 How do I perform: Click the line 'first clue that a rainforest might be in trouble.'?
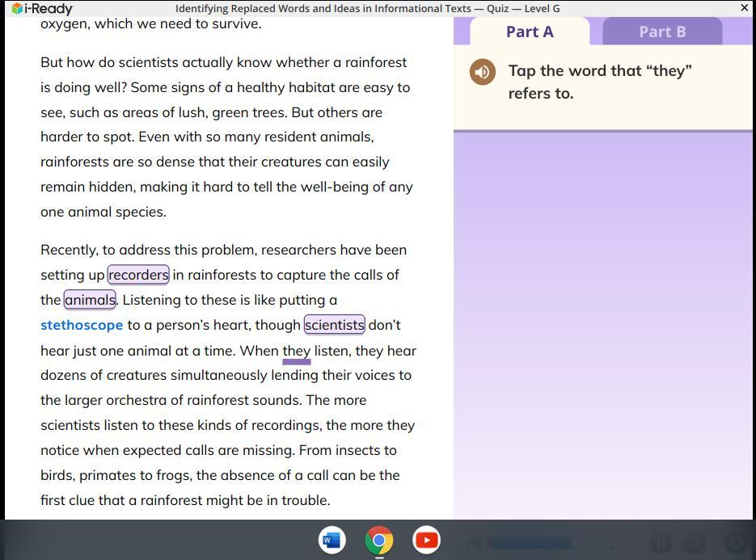click(x=185, y=500)
